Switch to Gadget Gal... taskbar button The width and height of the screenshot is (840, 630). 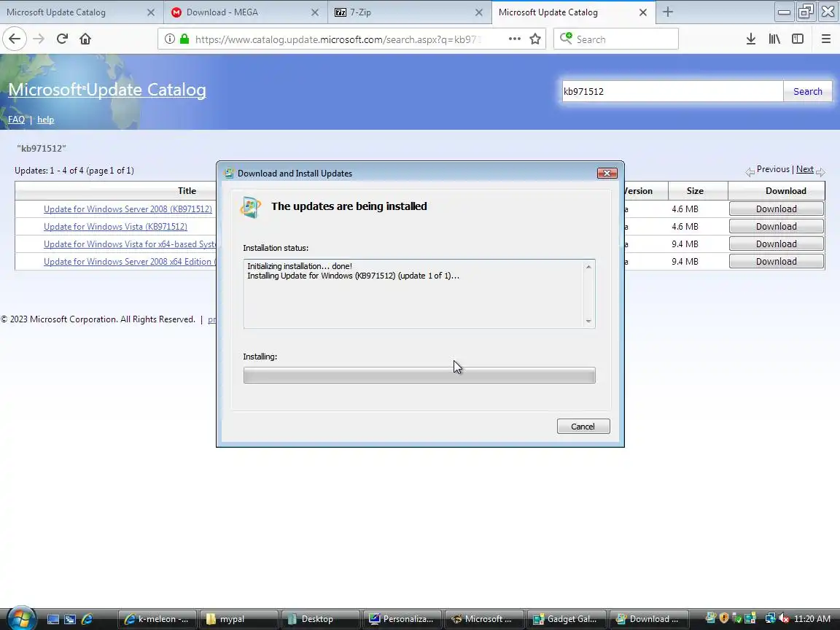tap(566, 619)
